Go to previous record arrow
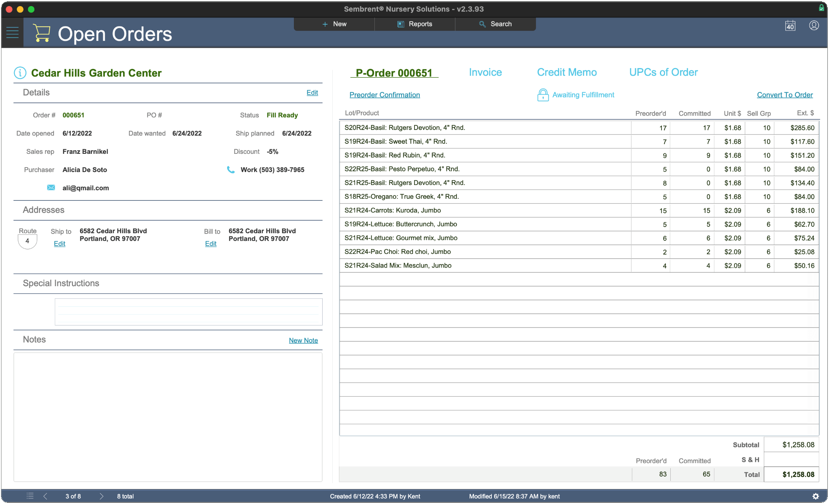This screenshot has width=829, height=504. [45, 496]
